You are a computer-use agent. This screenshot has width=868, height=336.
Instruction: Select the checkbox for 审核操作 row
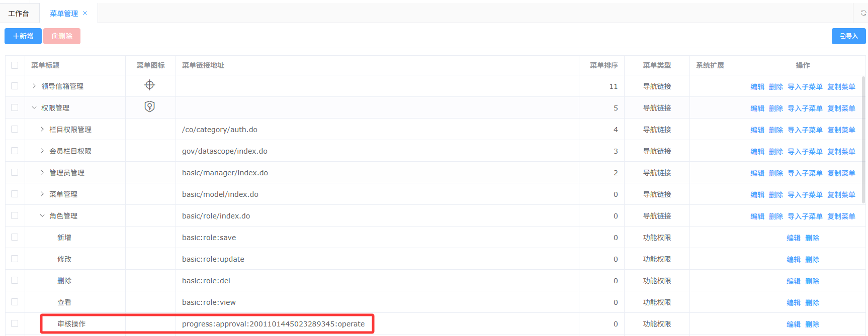(x=15, y=324)
